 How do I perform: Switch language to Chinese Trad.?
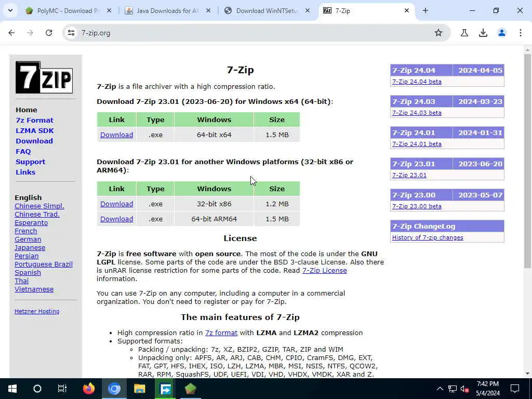pos(37,215)
